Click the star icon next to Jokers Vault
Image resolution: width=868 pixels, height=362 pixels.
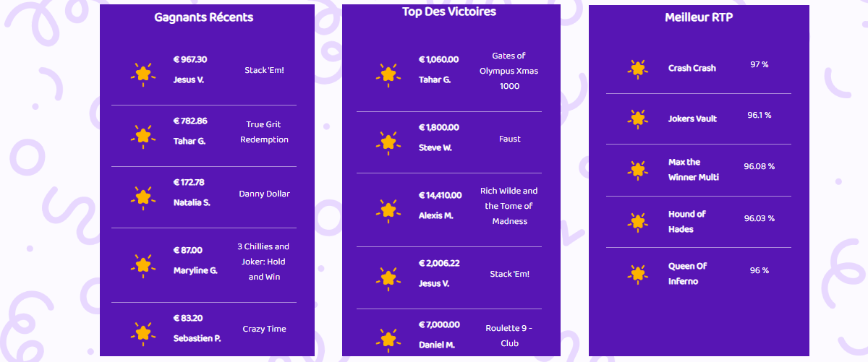tap(637, 118)
